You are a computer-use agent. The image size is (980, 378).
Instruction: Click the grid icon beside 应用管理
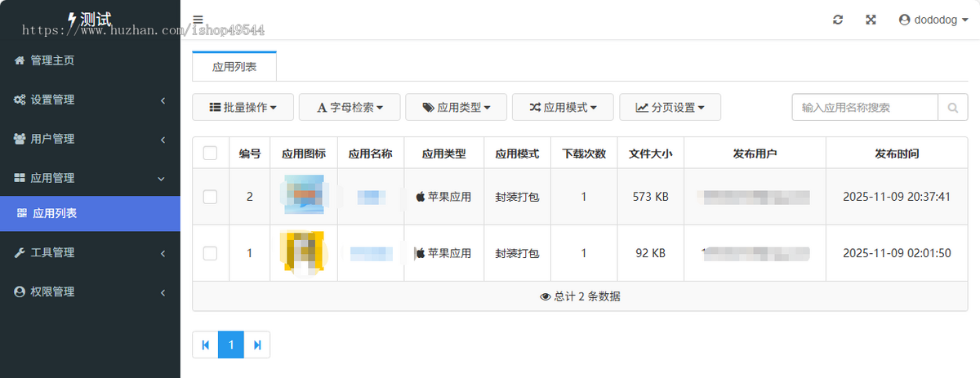pos(20,178)
